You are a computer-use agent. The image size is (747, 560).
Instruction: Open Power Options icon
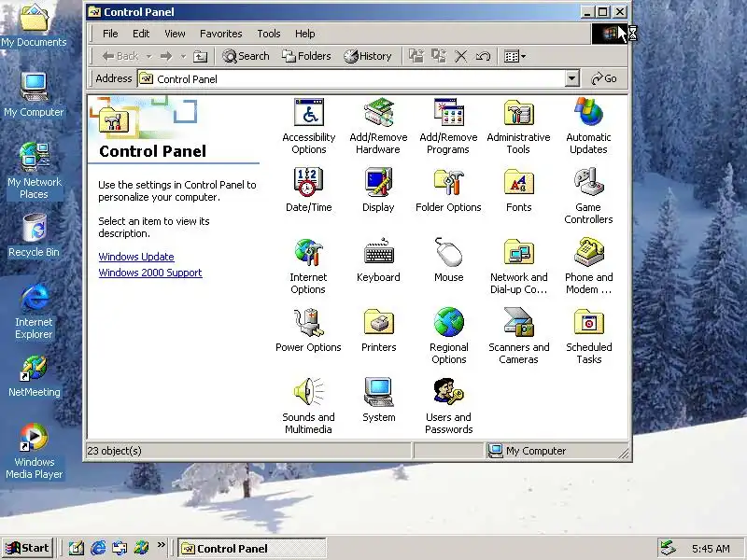pyautogui.click(x=309, y=322)
